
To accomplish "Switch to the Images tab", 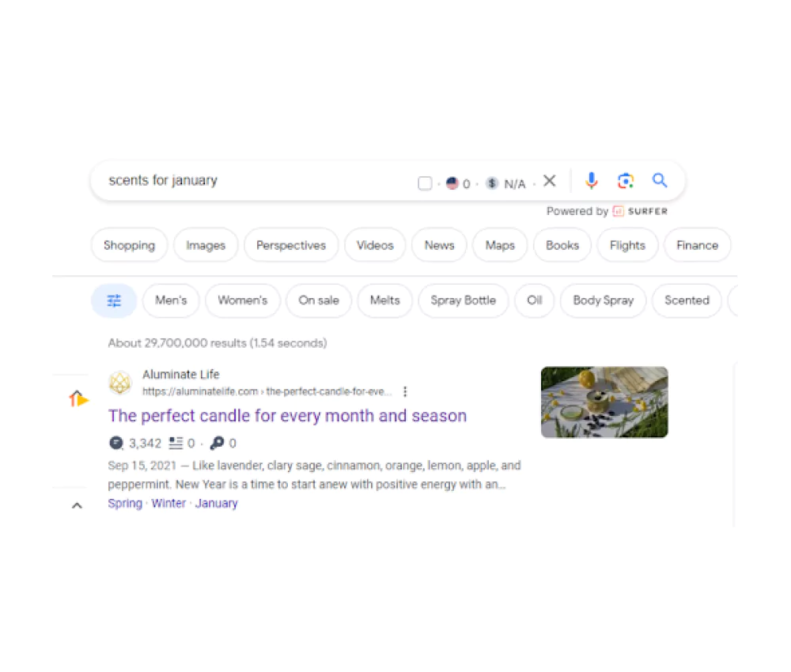I will coord(206,246).
